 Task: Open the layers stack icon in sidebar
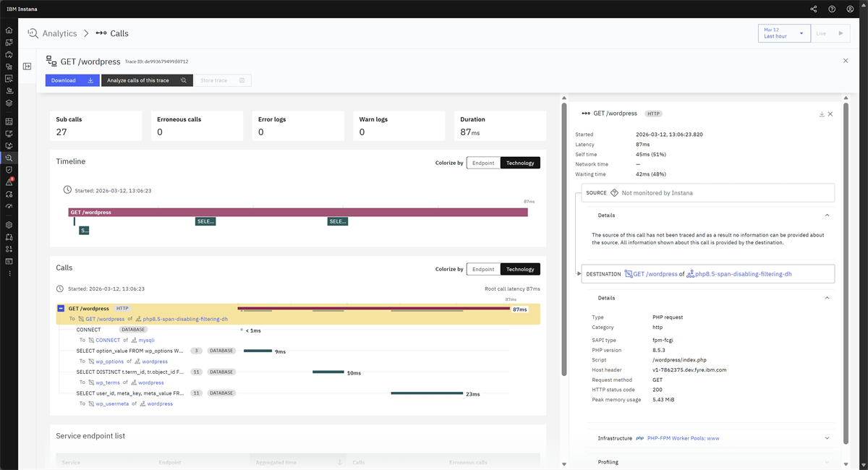9,103
